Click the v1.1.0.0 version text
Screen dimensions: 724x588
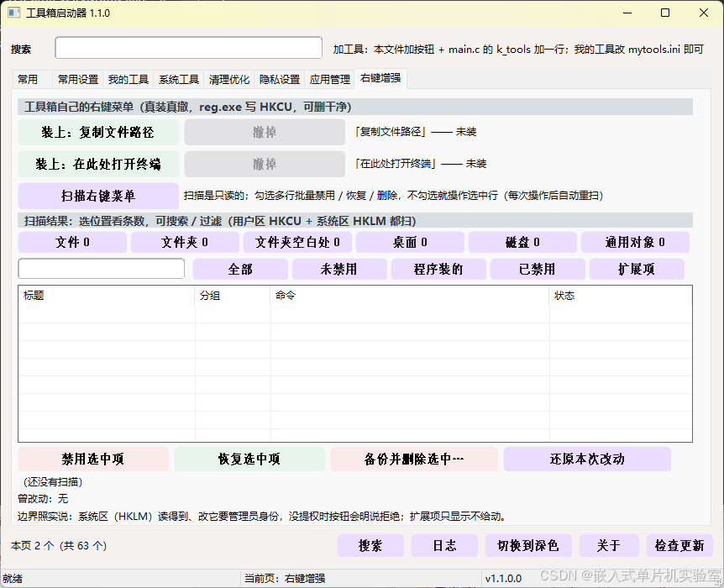pyautogui.click(x=503, y=579)
